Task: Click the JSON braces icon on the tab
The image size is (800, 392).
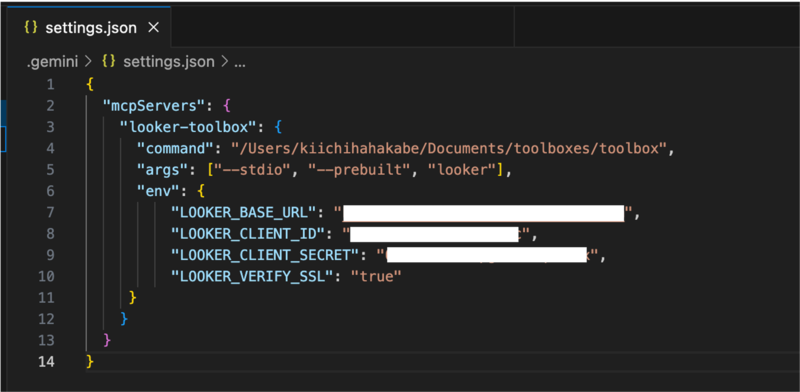Action: coord(32,28)
